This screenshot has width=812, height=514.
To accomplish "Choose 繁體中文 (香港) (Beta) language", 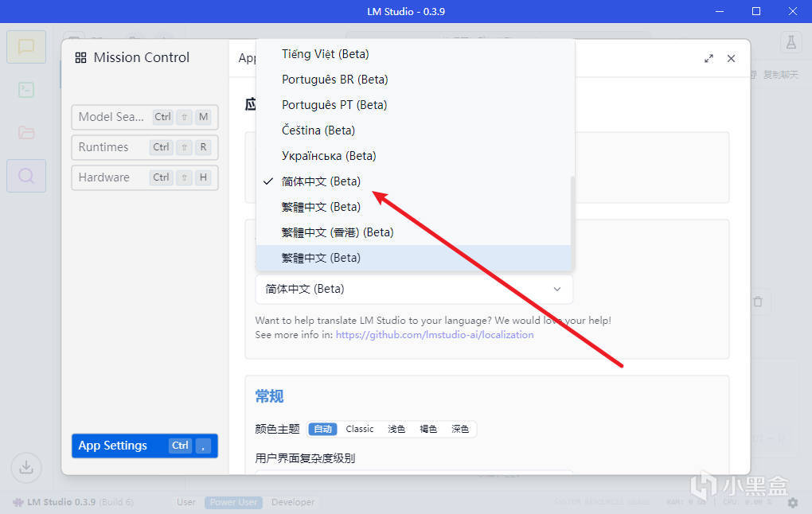I will tap(413, 232).
